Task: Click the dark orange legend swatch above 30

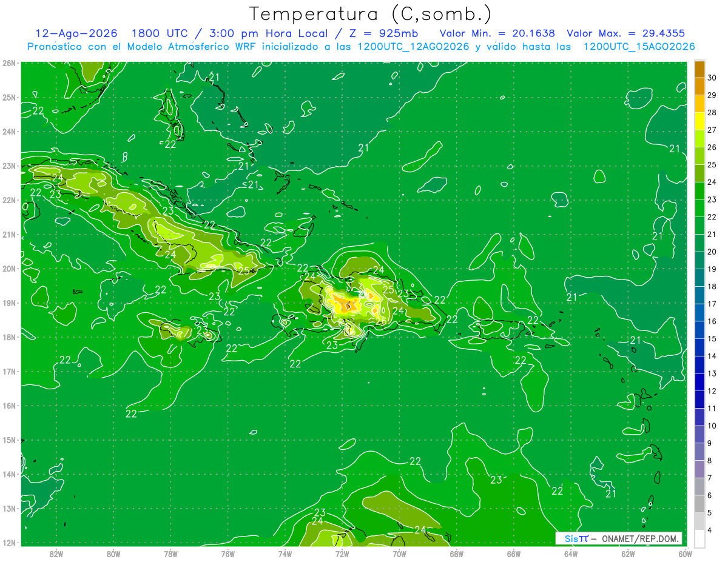Action: [699, 69]
